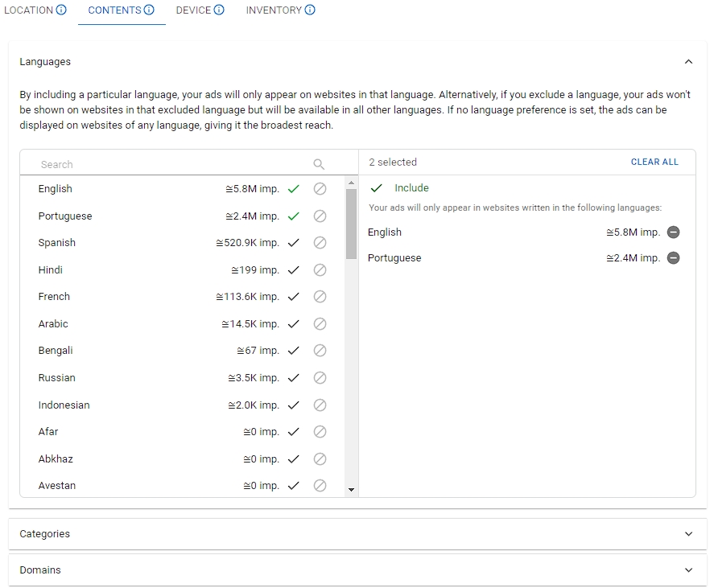Click the info icon next to LOCATION
Screen dimensions: 714x588
[x=62, y=10]
